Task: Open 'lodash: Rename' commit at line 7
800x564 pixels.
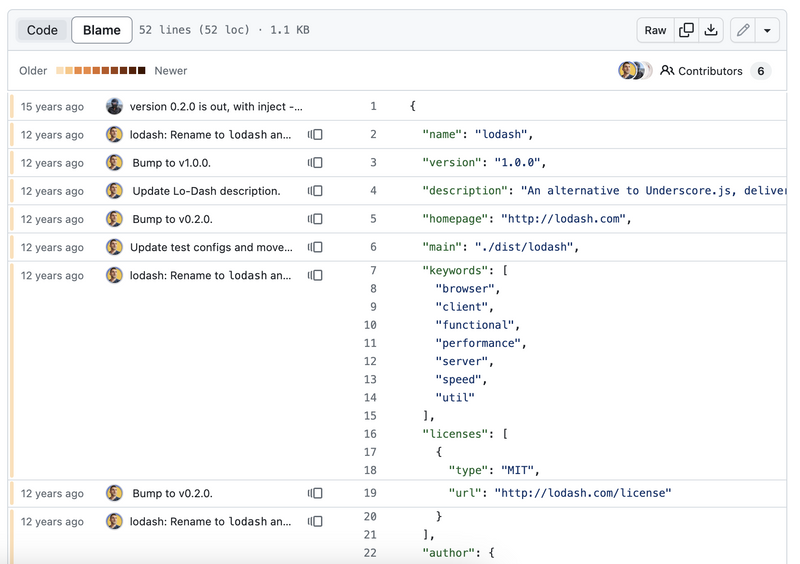Action: [210, 276]
